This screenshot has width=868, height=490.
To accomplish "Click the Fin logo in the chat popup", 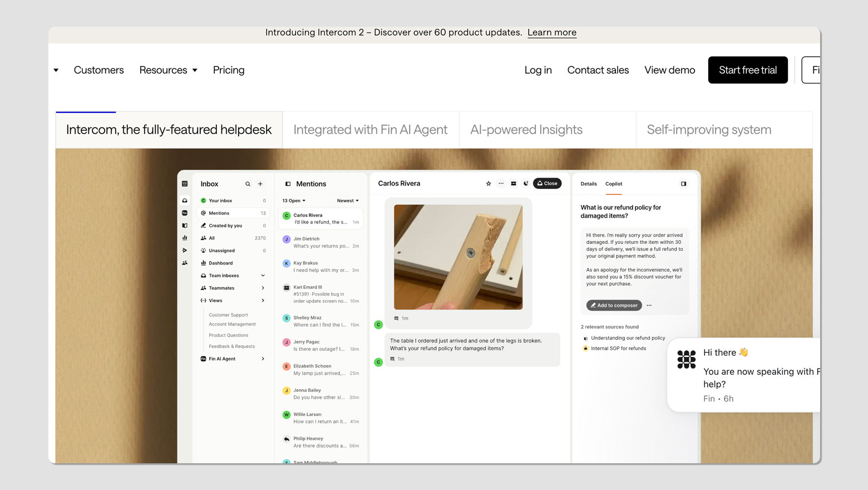I will pos(687,359).
